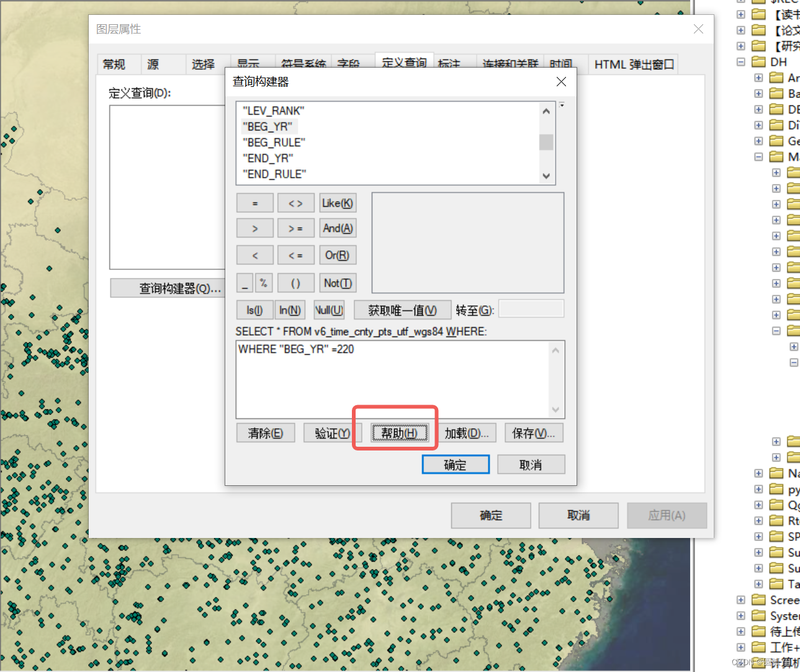This screenshot has height=672, width=800.
Task: Expand the Ta folder node
Action: tap(758, 585)
